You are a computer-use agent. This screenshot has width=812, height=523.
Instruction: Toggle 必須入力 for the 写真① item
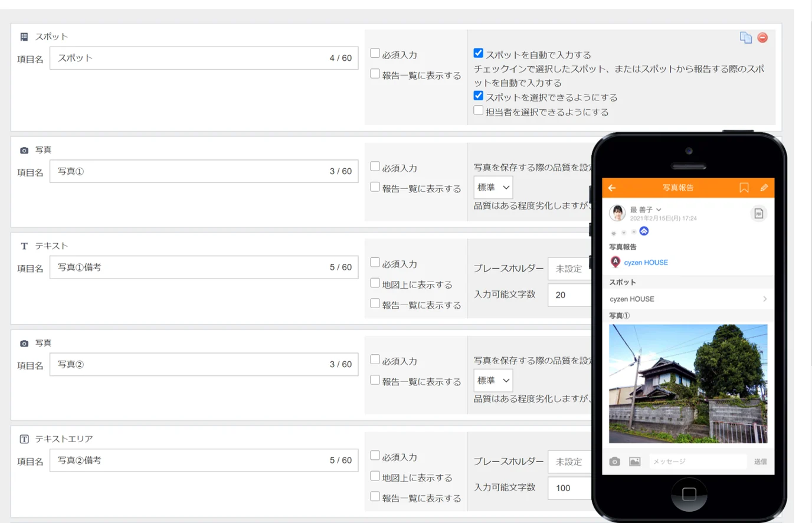375,166
